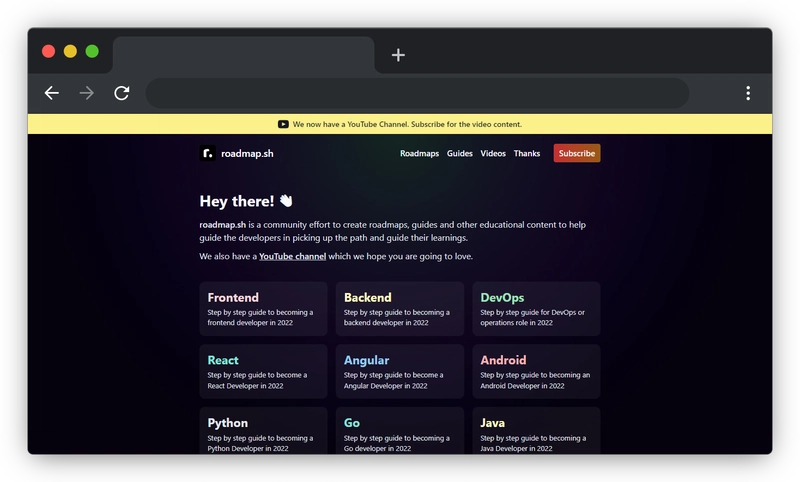Click the browser forward arrow
The height and width of the screenshot is (482, 800).
pyautogui.click(x=87, y=93)
